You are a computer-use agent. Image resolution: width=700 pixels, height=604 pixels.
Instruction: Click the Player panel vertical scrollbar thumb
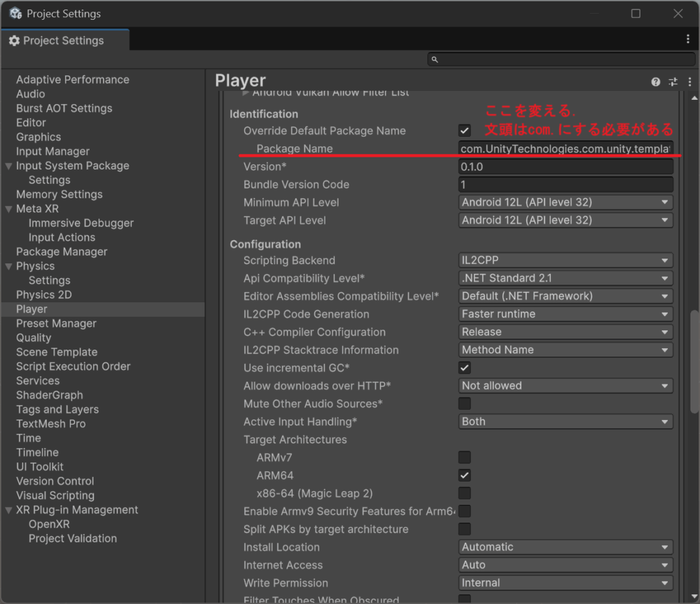click(695, 361)
